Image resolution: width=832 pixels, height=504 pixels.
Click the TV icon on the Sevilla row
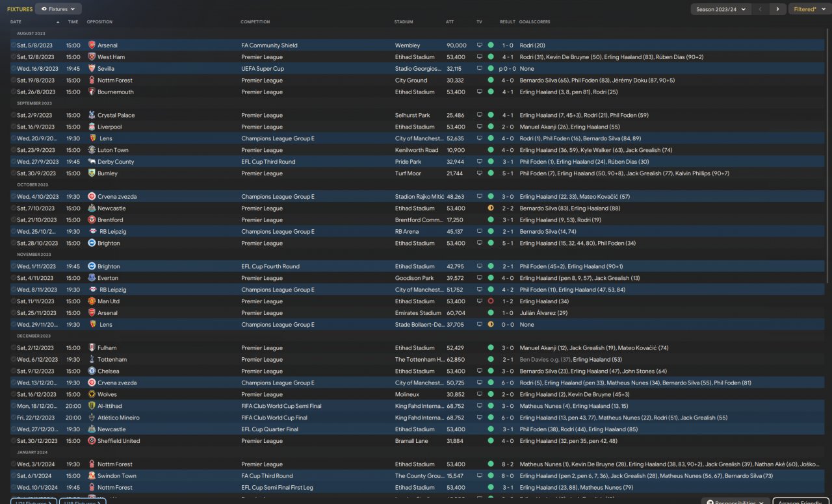[480, 69]
